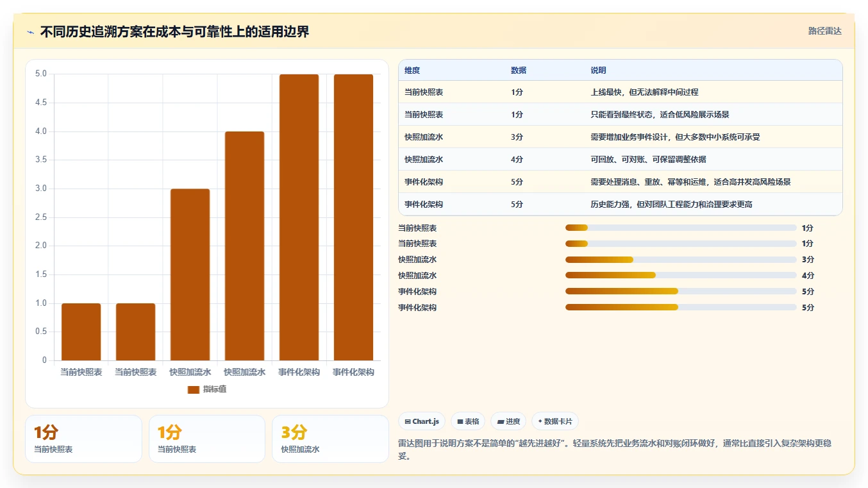Click the 路径雷达 label in the header
Image resolution: width=868 pixels, height=488 pixels.
click(x=825, y=31)
